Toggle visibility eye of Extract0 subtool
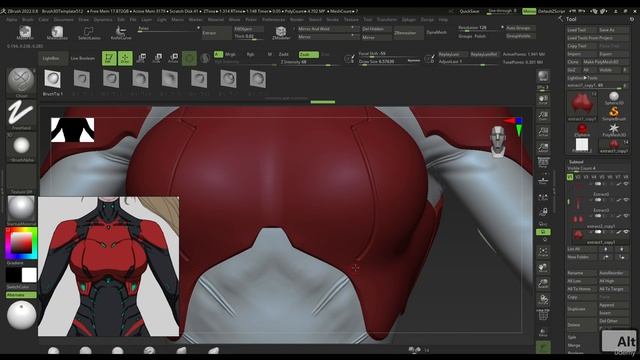 pyautogui.click(x=626, y=184)
